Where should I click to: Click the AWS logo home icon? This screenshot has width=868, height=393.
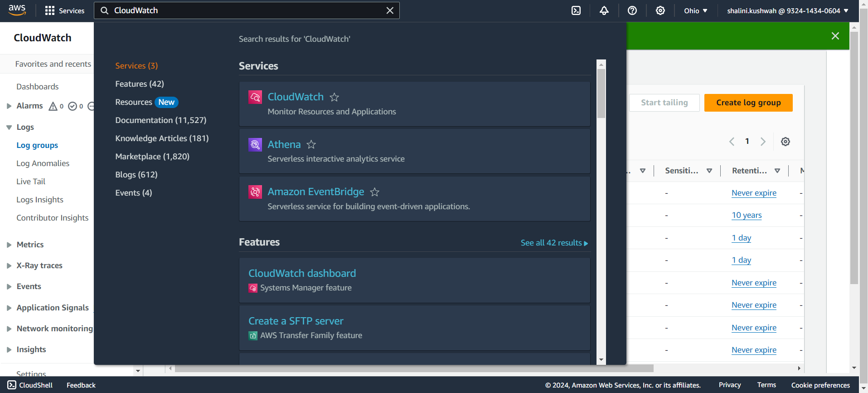(x=17, y=10)
